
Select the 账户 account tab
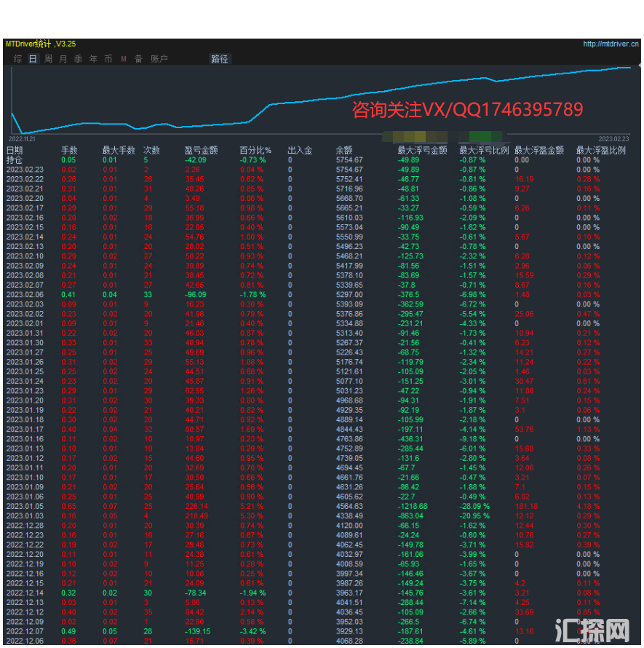click(x=159, y=59)
